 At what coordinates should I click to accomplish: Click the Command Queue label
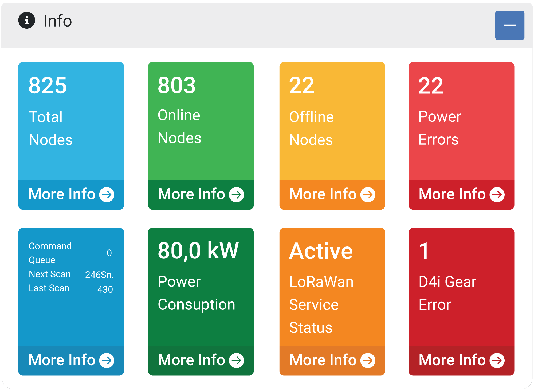pos(50,253)
